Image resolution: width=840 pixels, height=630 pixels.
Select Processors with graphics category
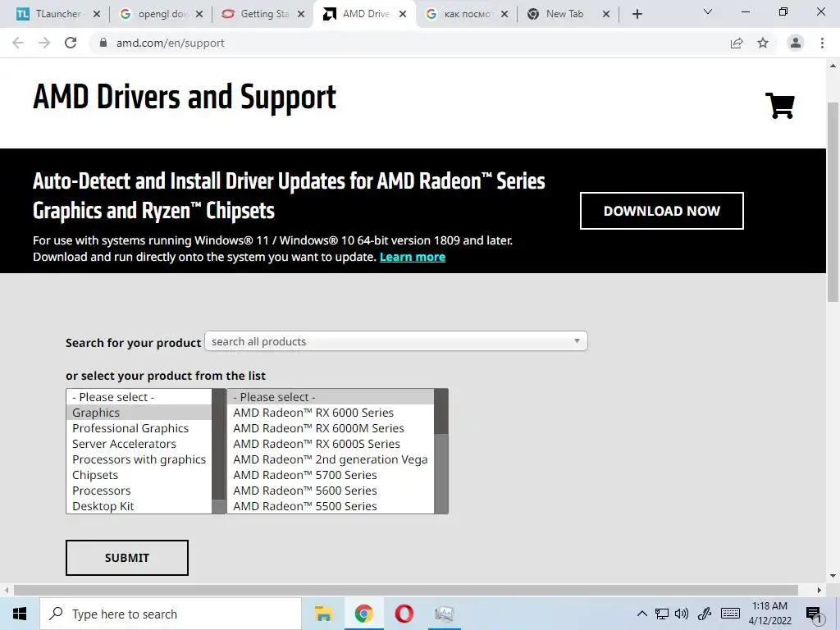pos(139,459)
